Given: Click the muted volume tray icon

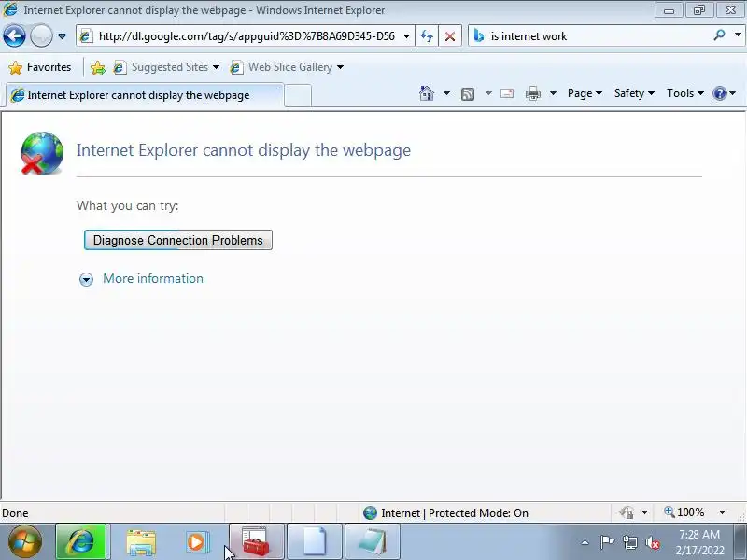Looking at the screenshot, I should (653, 542).
